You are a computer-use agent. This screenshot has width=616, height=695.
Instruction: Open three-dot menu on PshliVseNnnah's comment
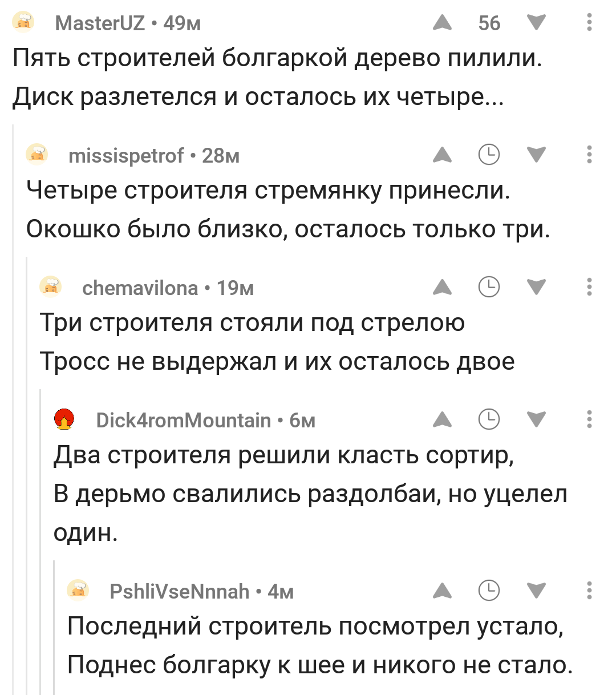pyautogui.click(x=589, y=591)
